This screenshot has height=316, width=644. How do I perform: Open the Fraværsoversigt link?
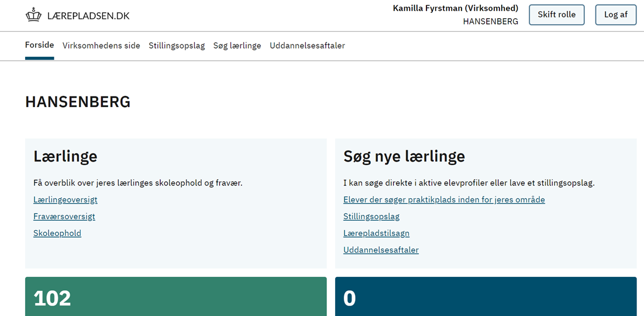(64, 216)
